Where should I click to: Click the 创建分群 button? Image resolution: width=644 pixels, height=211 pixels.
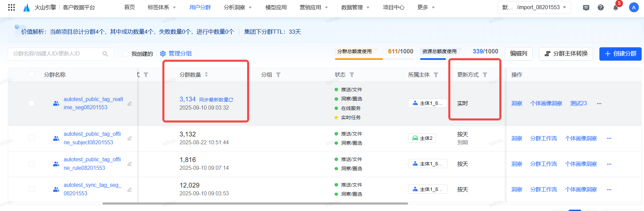point(620,54)
